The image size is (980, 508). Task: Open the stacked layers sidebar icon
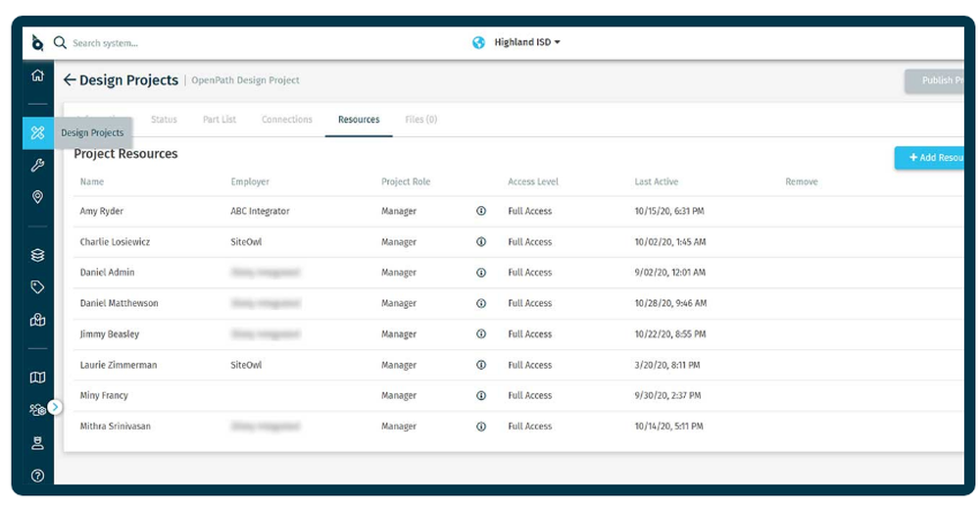click(37, 255)
